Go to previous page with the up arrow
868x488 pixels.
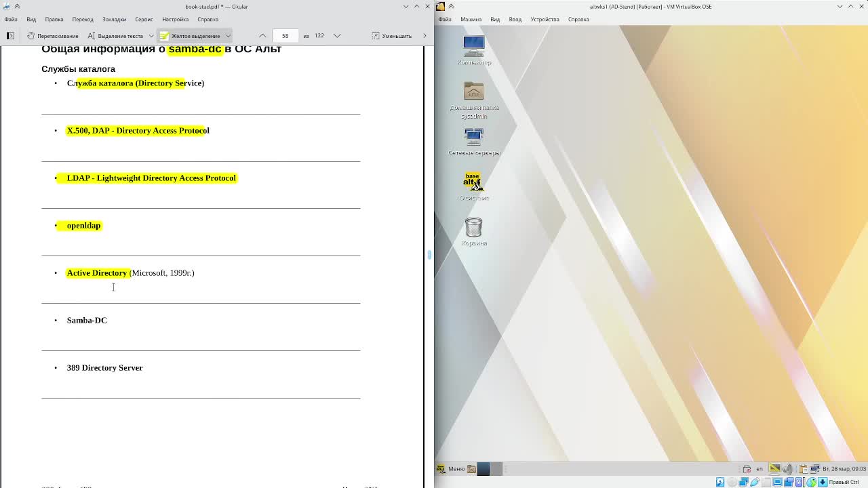click(x=262, y=35)
